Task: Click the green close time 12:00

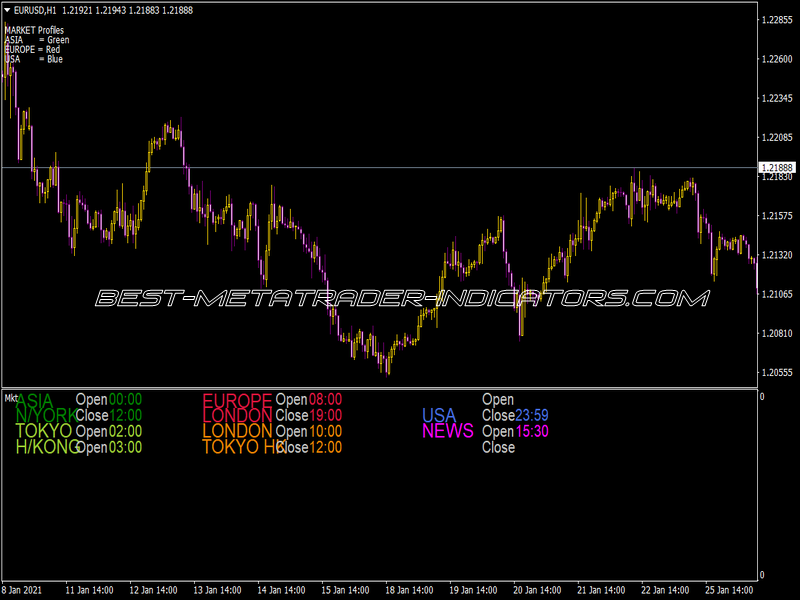Action: click(126, 415)
